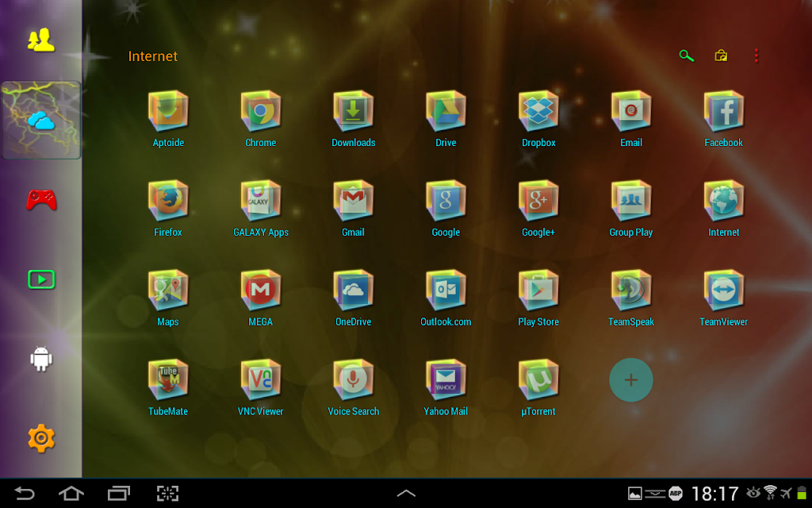812x508 pixels.
Task: Show recent apps
Action: point(119,493)
